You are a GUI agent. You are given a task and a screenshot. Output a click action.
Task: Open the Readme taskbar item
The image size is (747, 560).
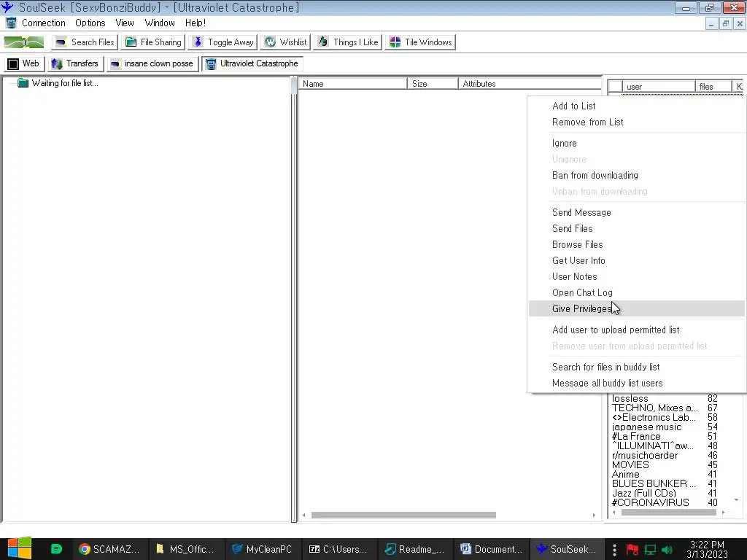pyautogui.click(x=414, y=550)
